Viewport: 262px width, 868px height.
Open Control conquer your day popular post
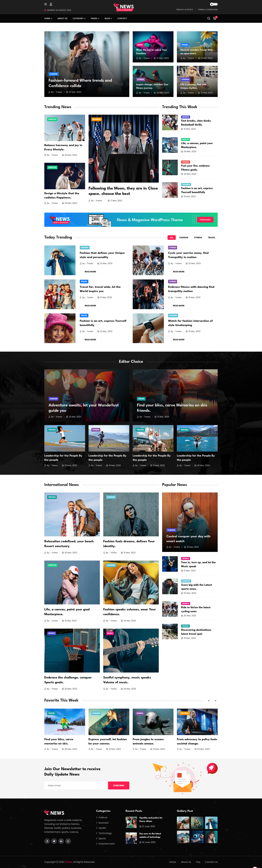tap(188, 538)
